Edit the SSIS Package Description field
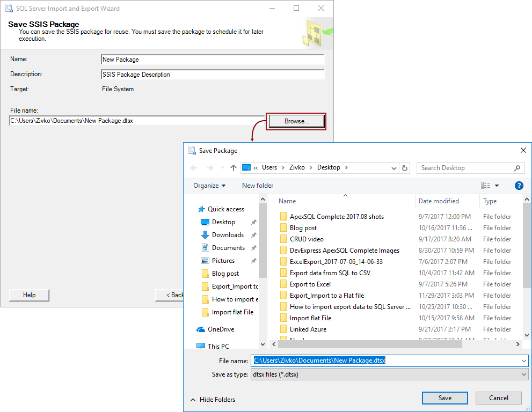This screenshot has height=412, width=532. point(213,74)
